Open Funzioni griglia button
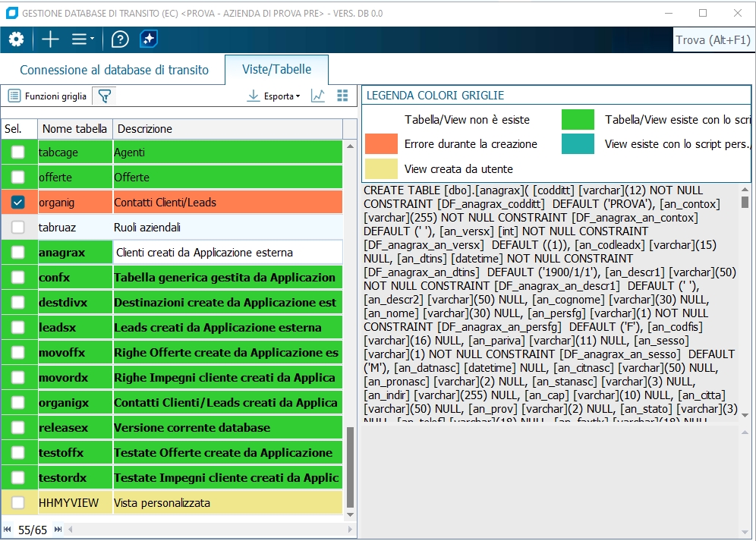Image resolution: width=756 pixels, height=541 pixels. click(47, 96)
